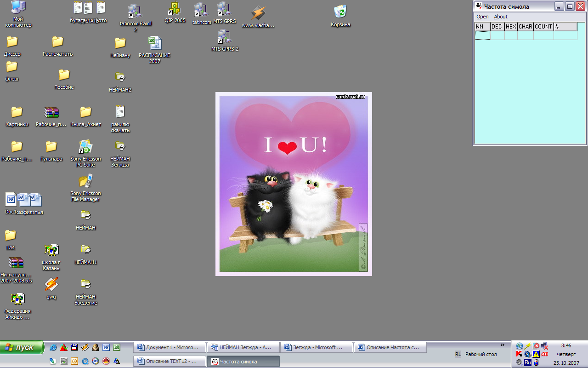Open the About menu in Частота симола
Image resolution: width=588 pixels, height=368 pixels.
(x=501, y=17)
